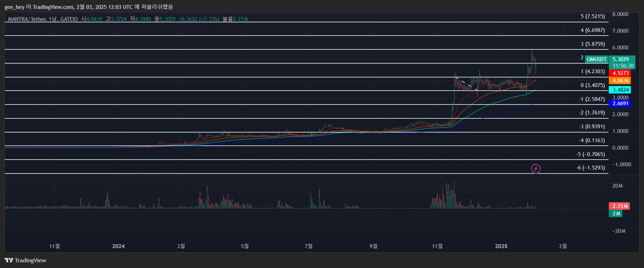Click the 7월 time axis label
Viewport: 644px width, 268px height.
[309, 246]
